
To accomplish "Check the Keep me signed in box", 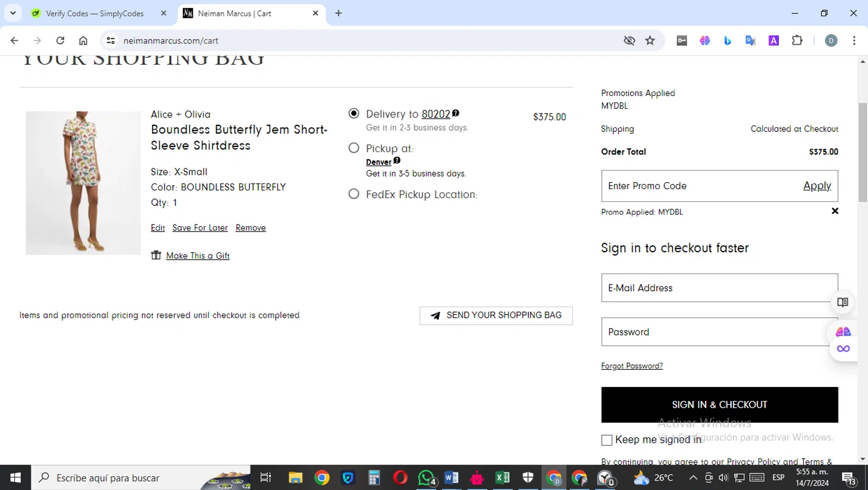I will (x=606, y=440).
